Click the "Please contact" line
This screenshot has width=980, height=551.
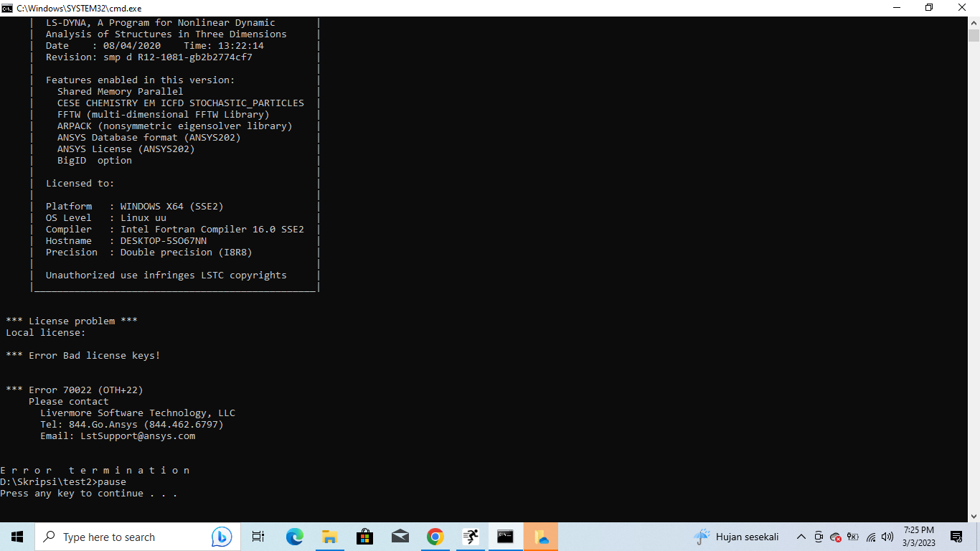69,401
